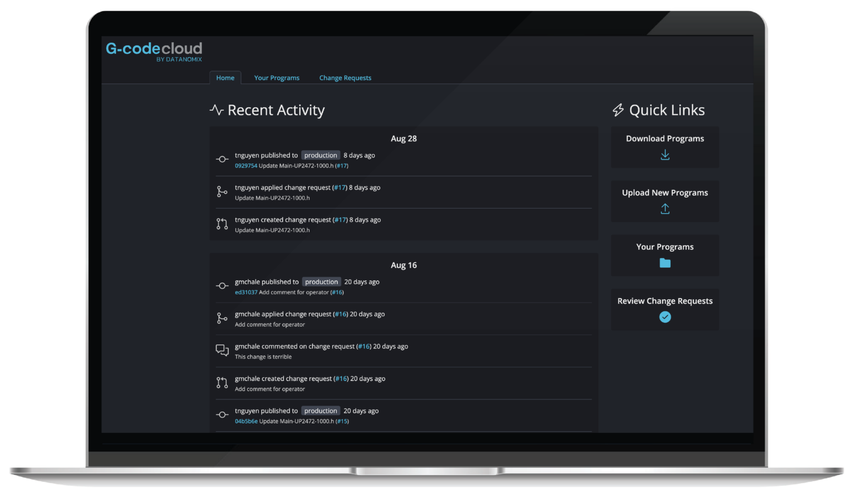855x504 pixels.
Task: Open commit hash 0929754 link
Action: (245, 166)
